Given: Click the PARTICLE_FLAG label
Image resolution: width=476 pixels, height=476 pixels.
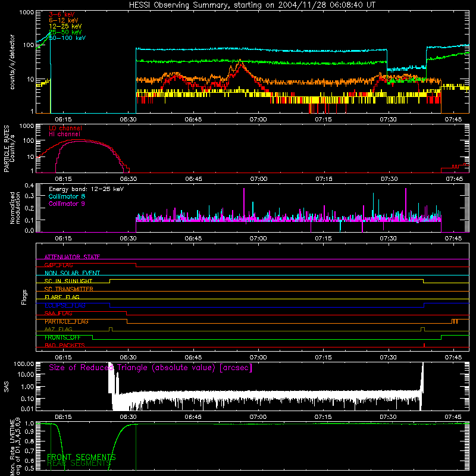Looking at the screenshot, I should (x=67, y=321).
